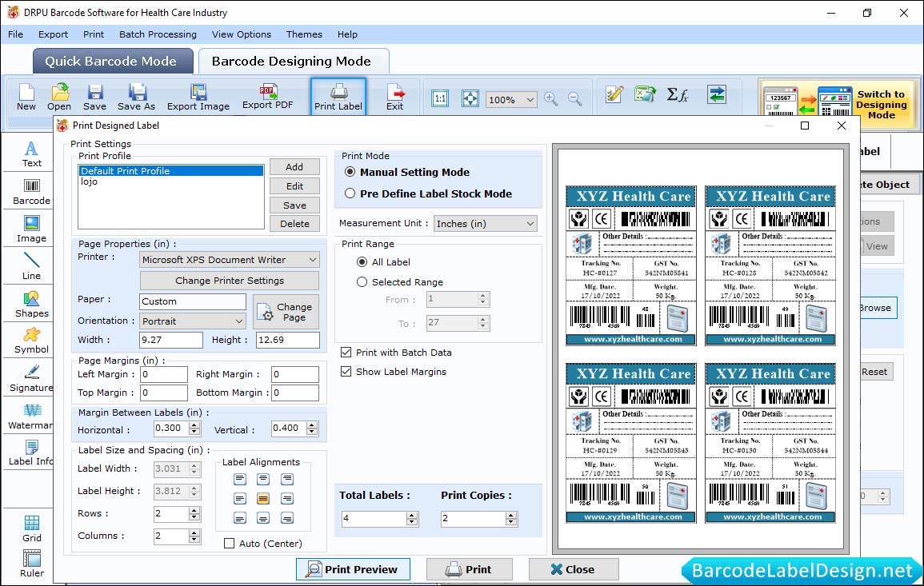This screenshot has height=586, width=924.
Task: Select the Text tool in sidebar
Action: point(32,154)
